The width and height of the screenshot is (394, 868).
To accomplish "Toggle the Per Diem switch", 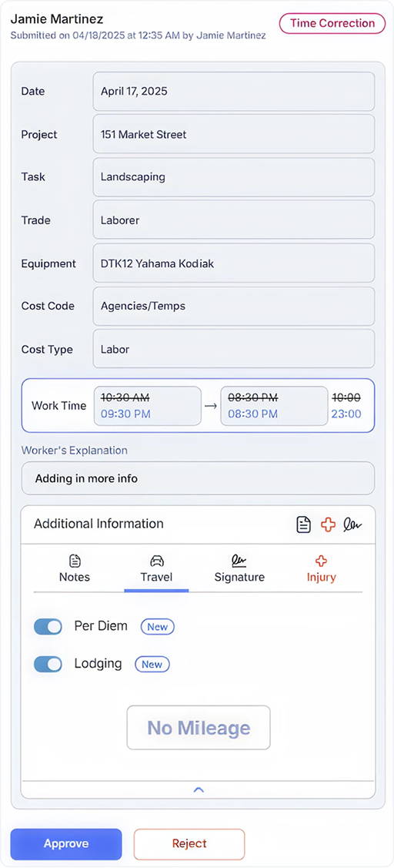I will (48, 627).
